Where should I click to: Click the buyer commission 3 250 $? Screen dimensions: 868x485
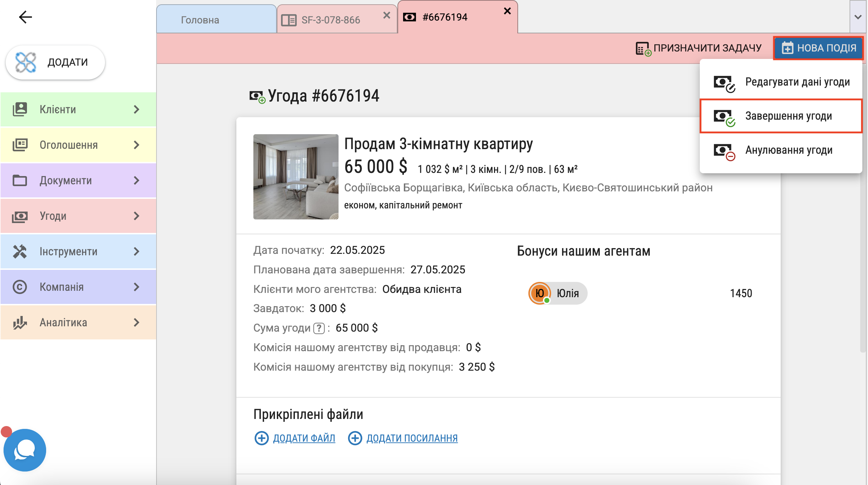477,367
